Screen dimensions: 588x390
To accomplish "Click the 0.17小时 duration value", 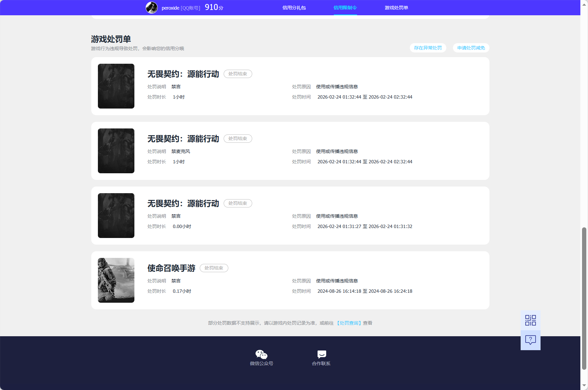I will tap(182, 291).
